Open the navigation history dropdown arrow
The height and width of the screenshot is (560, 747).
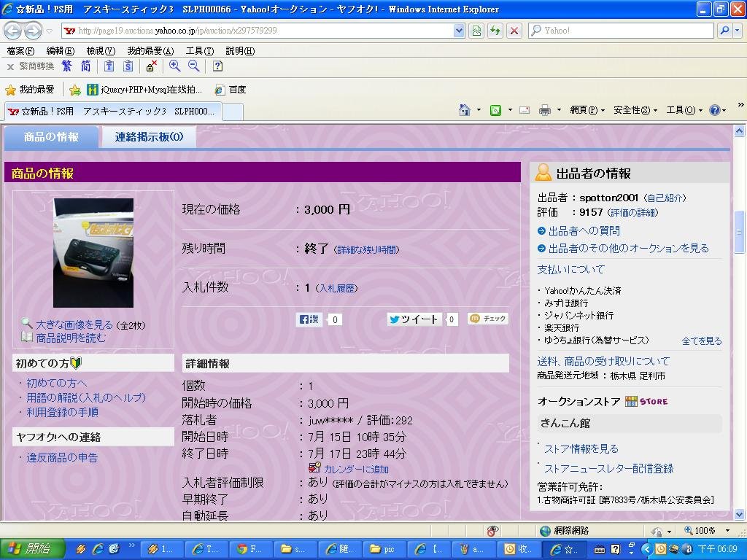[x=49, y=31]
